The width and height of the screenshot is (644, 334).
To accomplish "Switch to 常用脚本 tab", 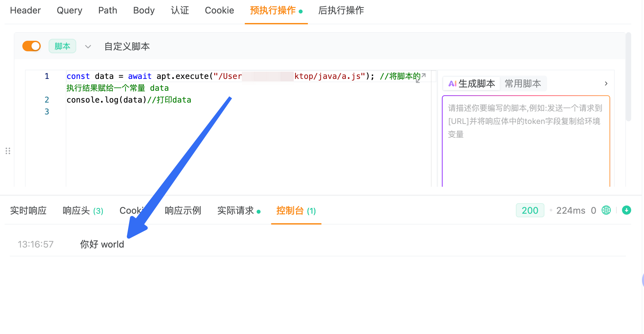I will click(x=523, y=83).
